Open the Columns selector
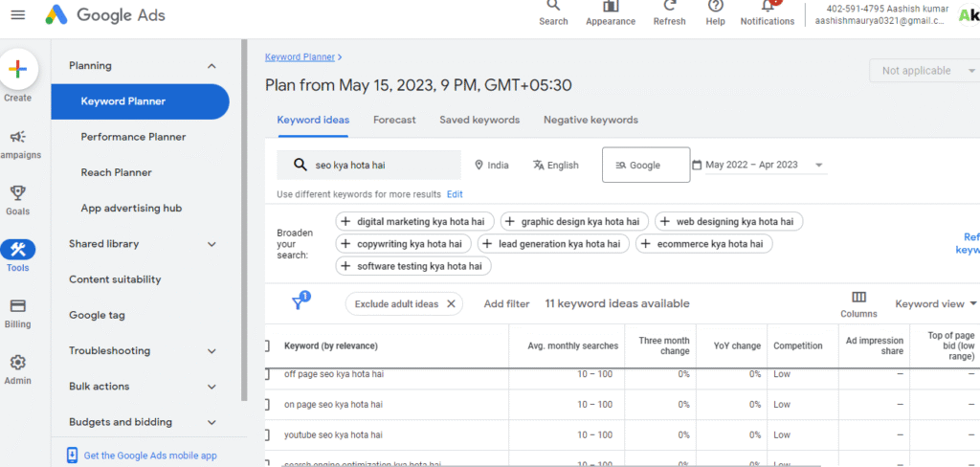 pos(858,303)
